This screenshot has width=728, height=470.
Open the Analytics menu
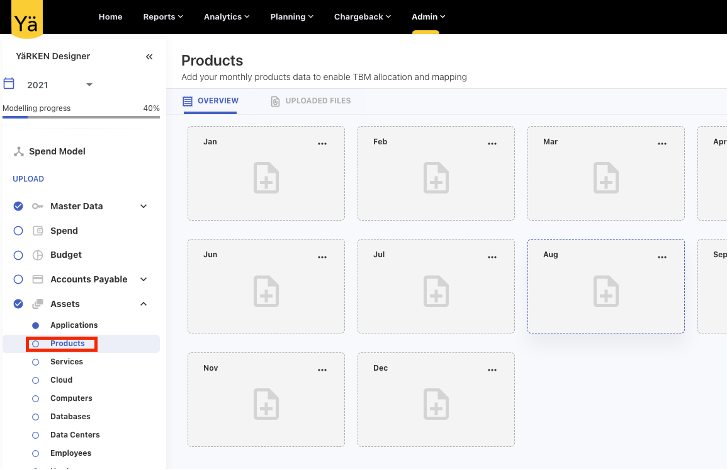coord(226,17)
